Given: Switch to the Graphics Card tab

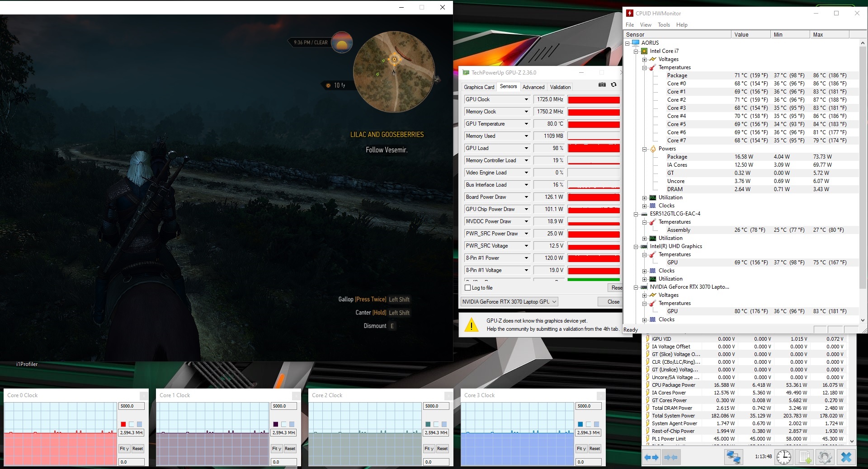Looking at the screenshot, I should pos(479,87).
